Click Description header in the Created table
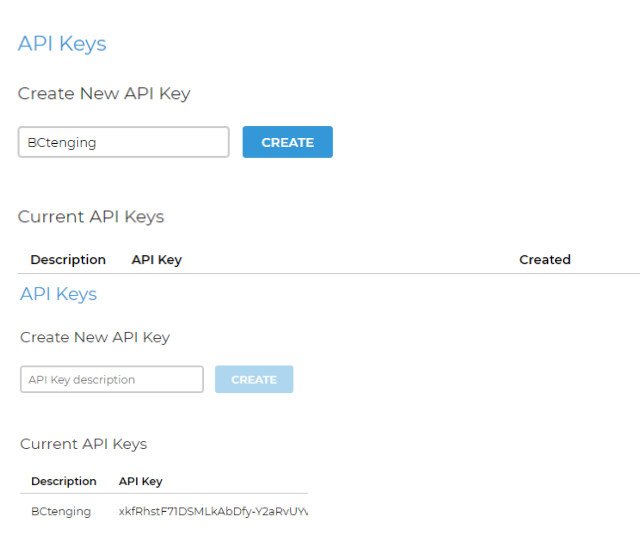640x540 pixels. coord(68,260)
